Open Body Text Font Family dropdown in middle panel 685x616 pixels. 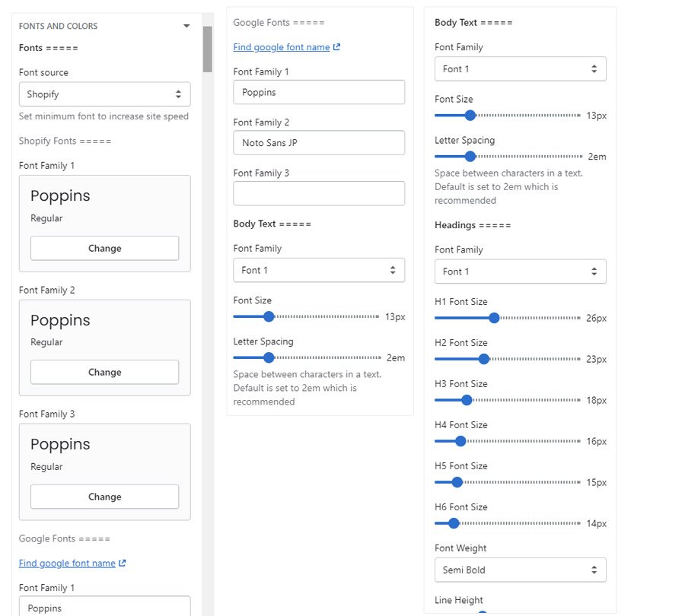coord(319,270)
